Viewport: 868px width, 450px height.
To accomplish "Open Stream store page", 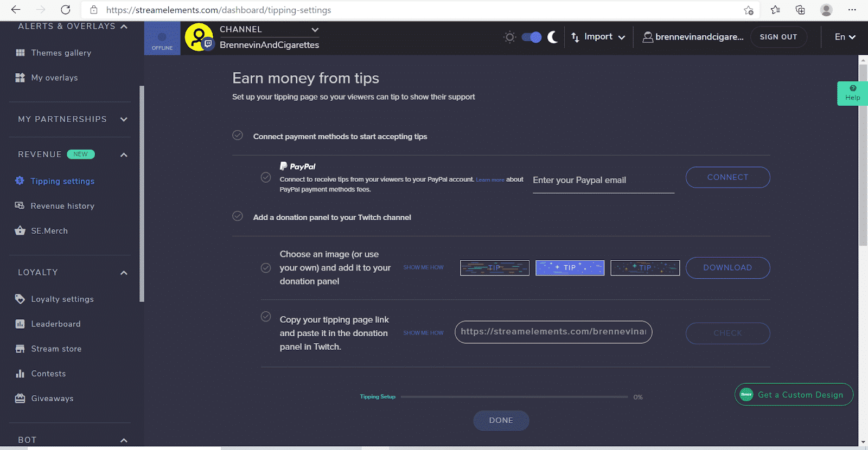I will click(x=56, y=349).
